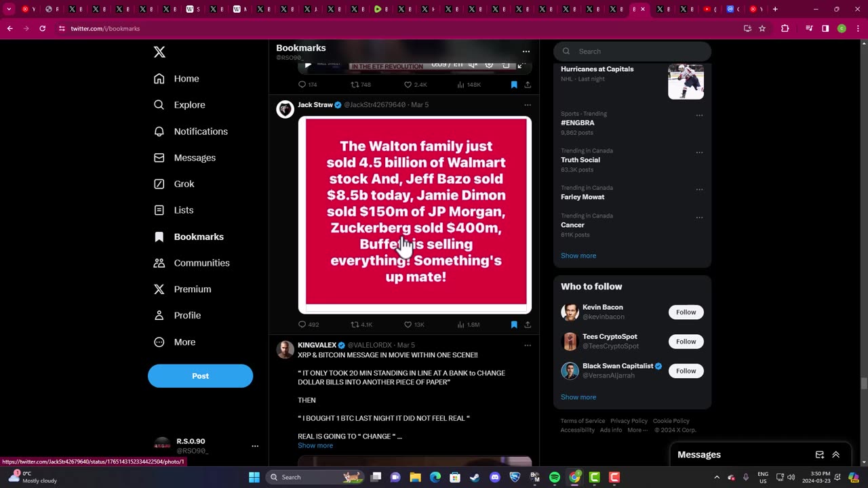Screen dimensions: 868x488
Task: Reply icon with 174 on top post
Action: pos(302,85)
